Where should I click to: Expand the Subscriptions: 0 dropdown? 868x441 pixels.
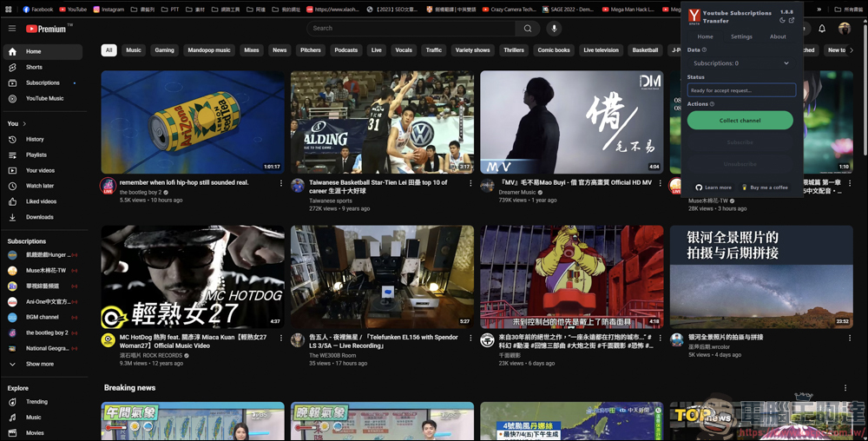pyautogui.click(x=741, y=63)
